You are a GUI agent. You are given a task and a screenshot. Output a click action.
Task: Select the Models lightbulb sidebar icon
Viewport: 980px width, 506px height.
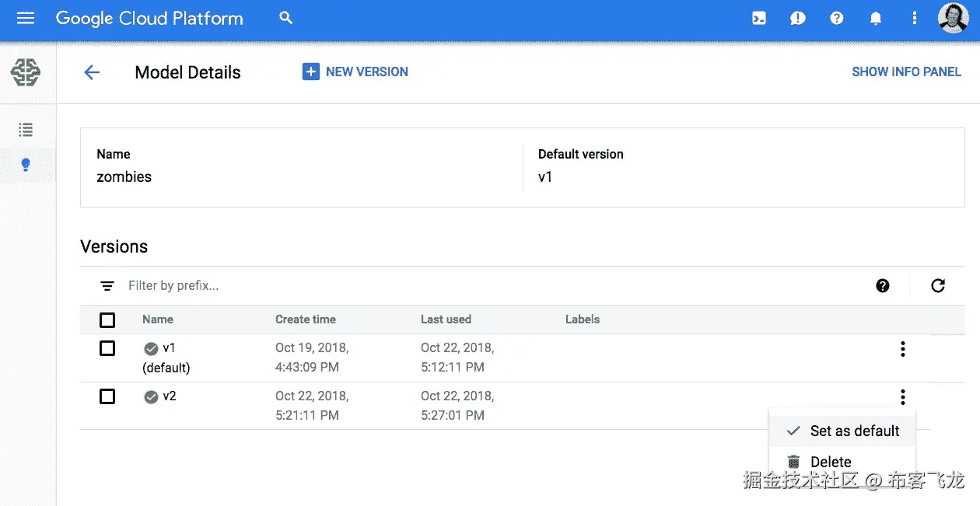pos(26,165)
